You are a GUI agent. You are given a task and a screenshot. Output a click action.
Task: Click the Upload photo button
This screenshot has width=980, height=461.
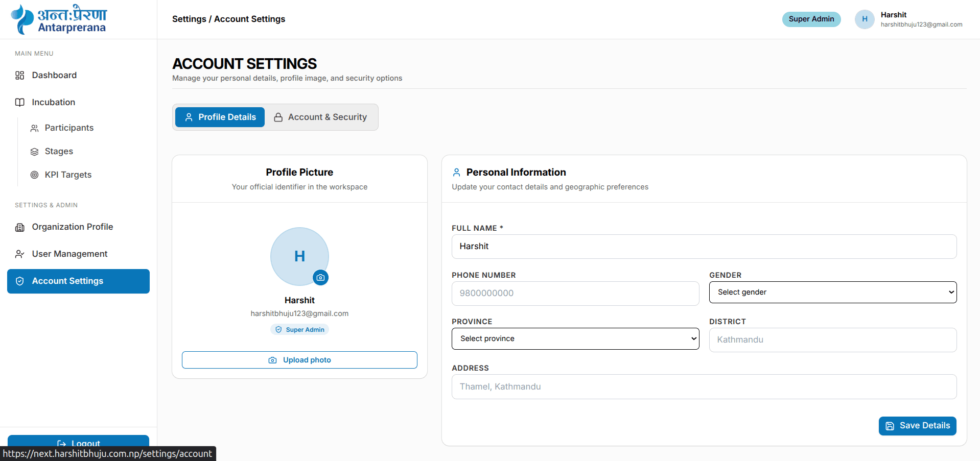(x=299, y=360)
